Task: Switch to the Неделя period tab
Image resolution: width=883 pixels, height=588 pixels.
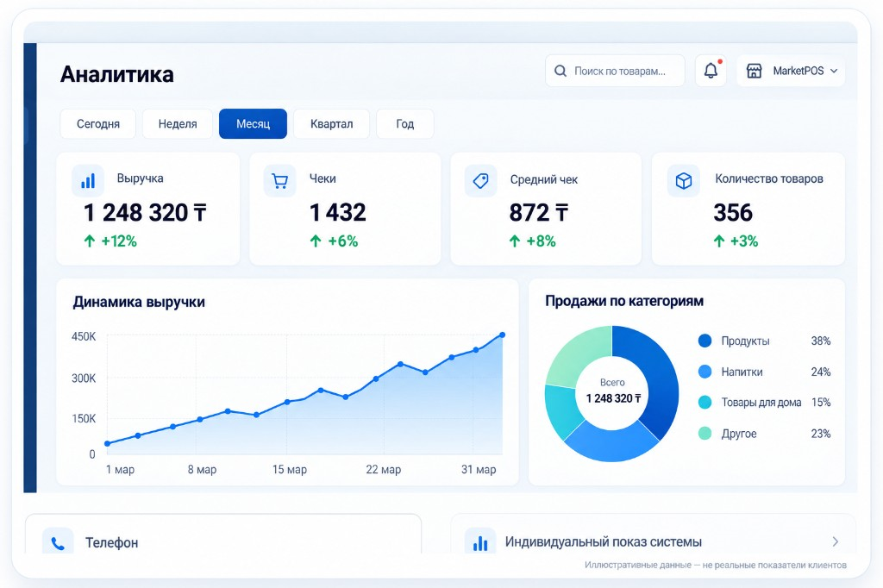Action: coord(178,124)
